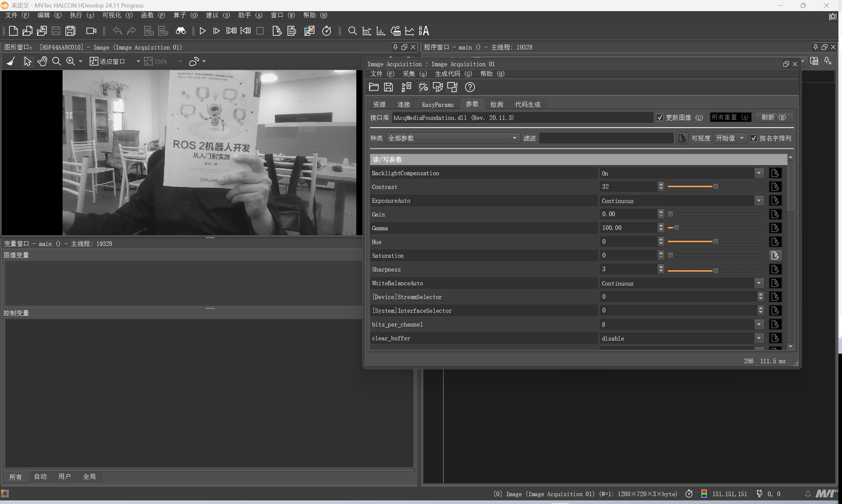Screen dimensions: 842x504
Task: Open the Image Acquisition camera icon
Action: pos(91,31)
